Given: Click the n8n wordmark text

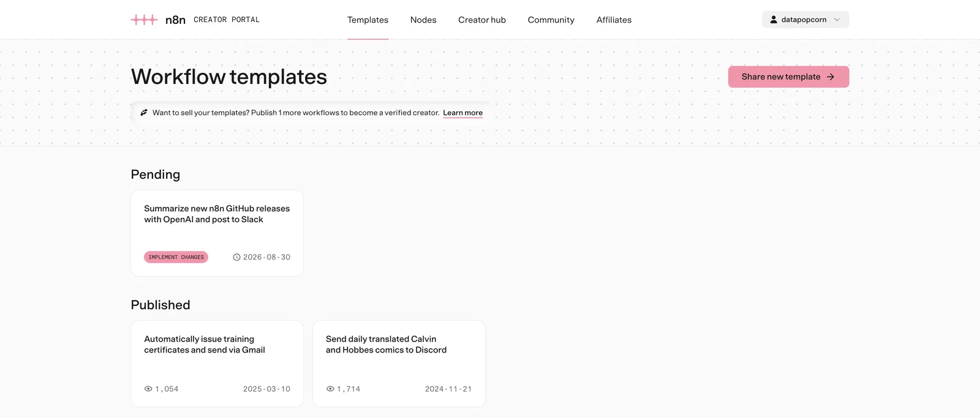Looking at the screenshot, I should 175,20.
